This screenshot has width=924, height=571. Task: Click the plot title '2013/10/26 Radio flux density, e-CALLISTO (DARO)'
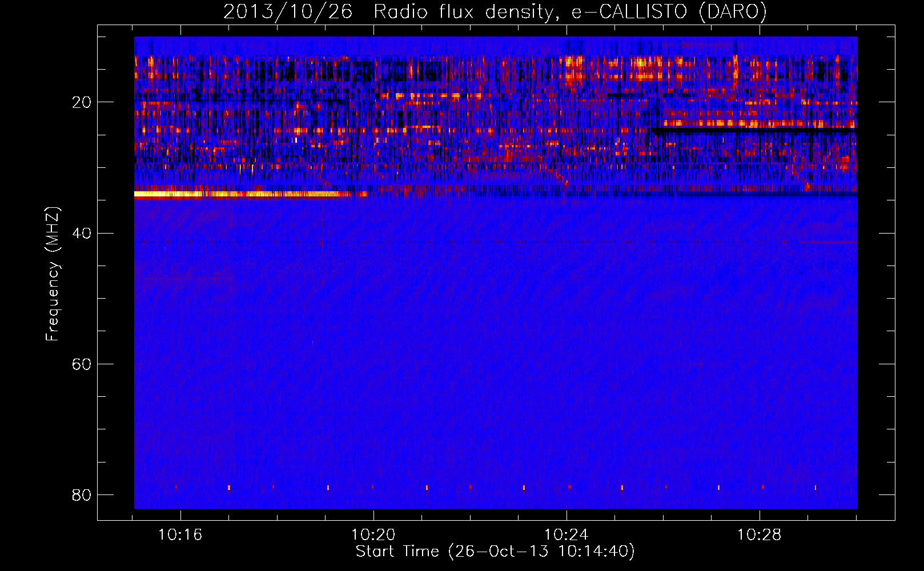(495, 11)
